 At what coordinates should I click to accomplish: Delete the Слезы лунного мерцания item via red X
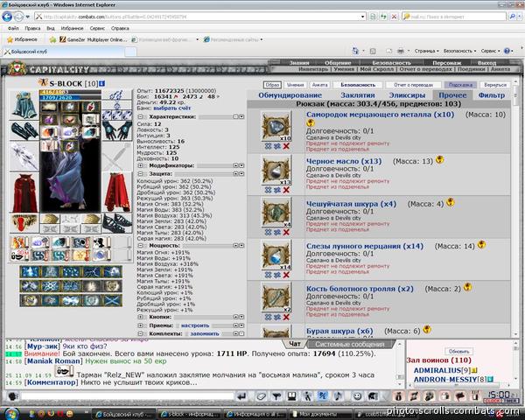click(x=286, y=275)
